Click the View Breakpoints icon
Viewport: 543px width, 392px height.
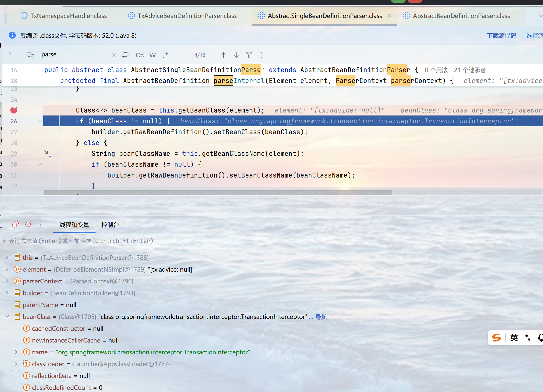pyautogui.click(x=15, y=224)
